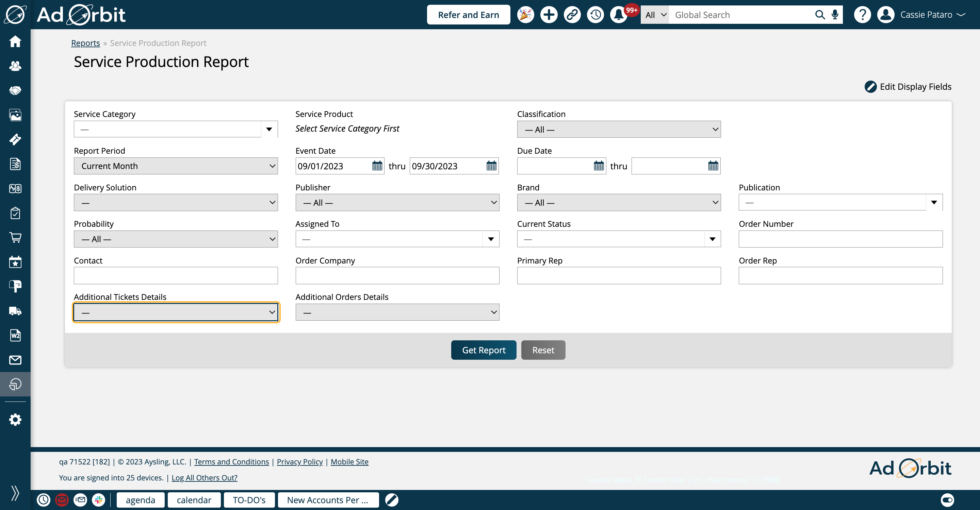Open the ticket sidebar icon

click(x=15, y=139)
